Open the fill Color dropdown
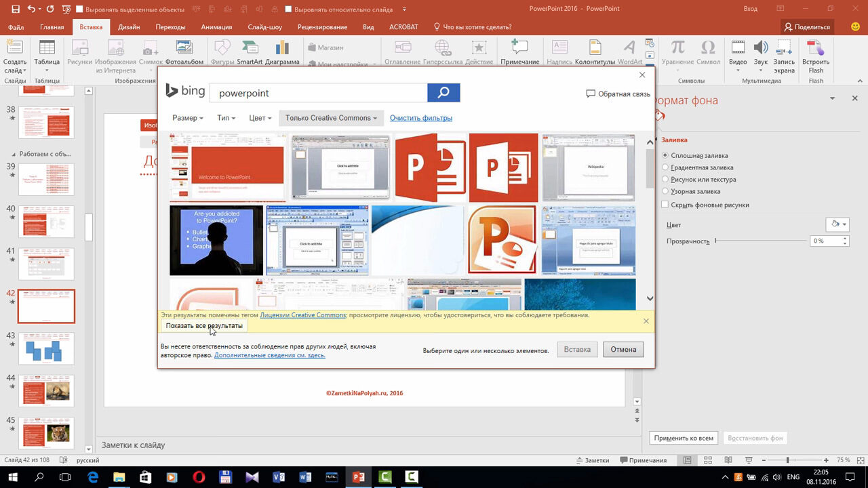This screenshot has height=488, width=868. [837, 224]
